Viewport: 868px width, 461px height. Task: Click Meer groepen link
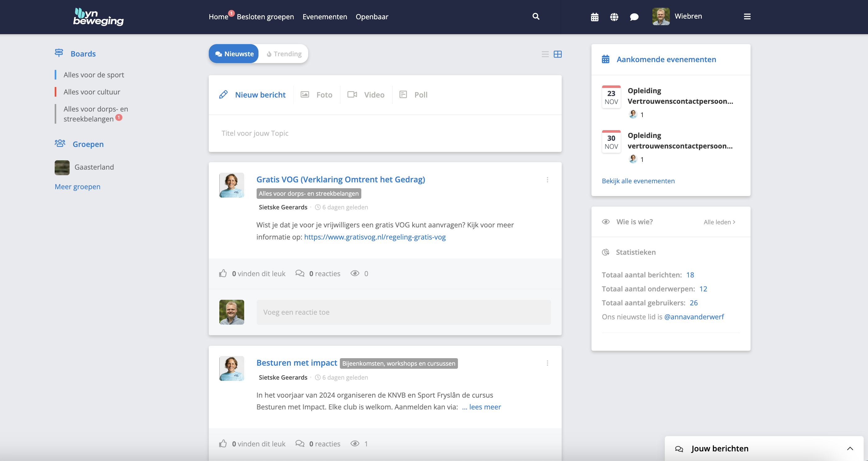coord(77,186)
